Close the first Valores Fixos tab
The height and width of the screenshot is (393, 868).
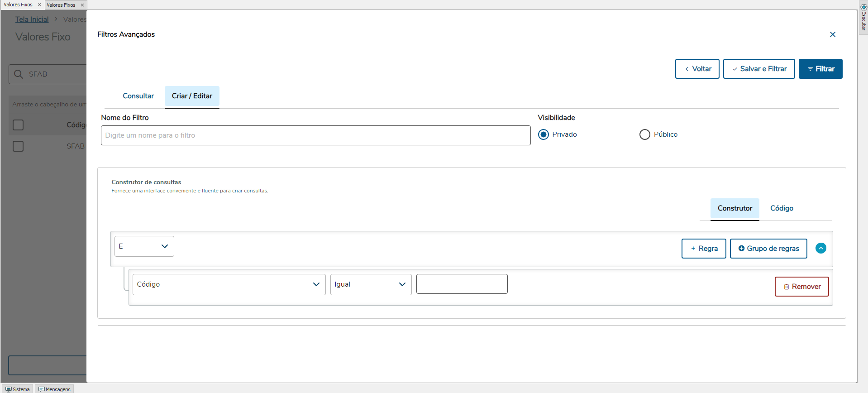[39, 5]
